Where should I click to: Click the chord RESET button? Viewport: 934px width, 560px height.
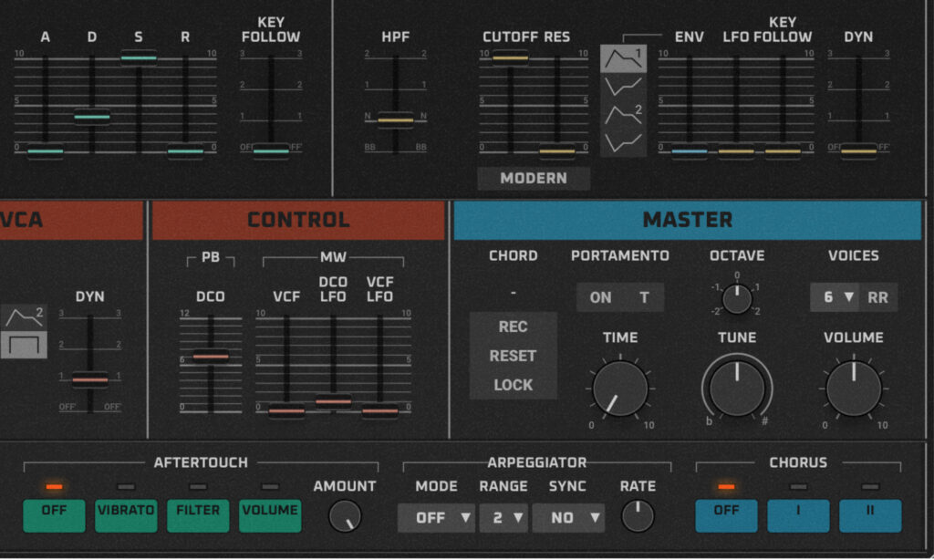click(513, 356)
